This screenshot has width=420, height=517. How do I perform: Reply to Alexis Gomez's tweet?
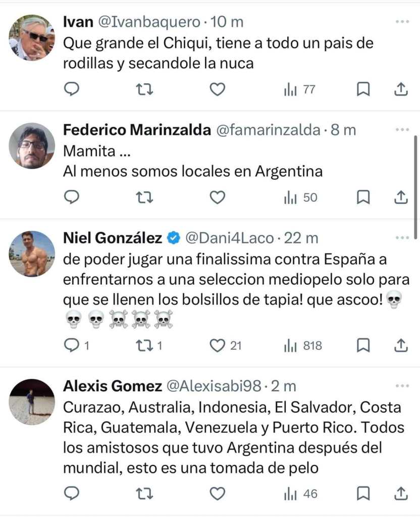point(72,493)
